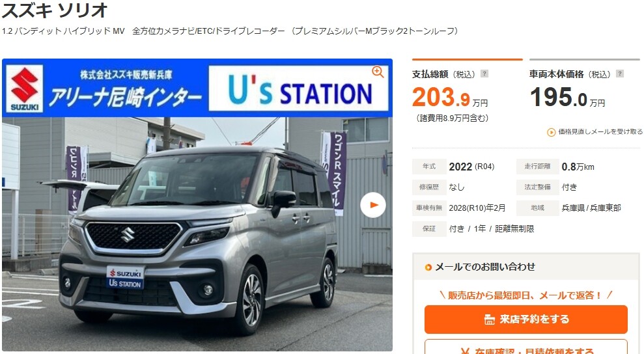Click the main Solio car photo
This screenshot has height=354, width=644.
click(x=197, y=234)
